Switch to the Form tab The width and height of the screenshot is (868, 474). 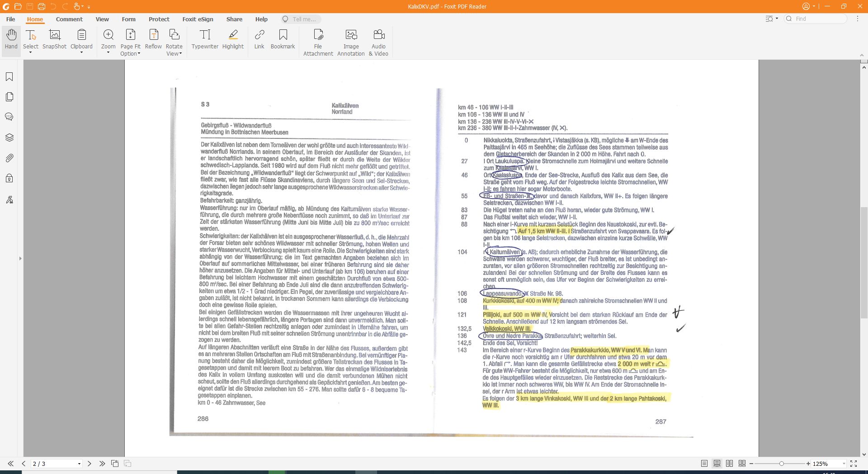tap(128, 19)
